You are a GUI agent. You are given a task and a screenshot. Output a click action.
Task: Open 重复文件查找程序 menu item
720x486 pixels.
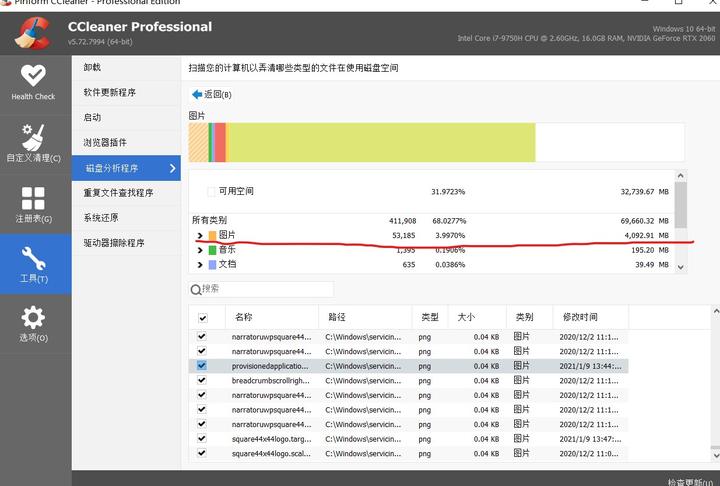(126, 193)
